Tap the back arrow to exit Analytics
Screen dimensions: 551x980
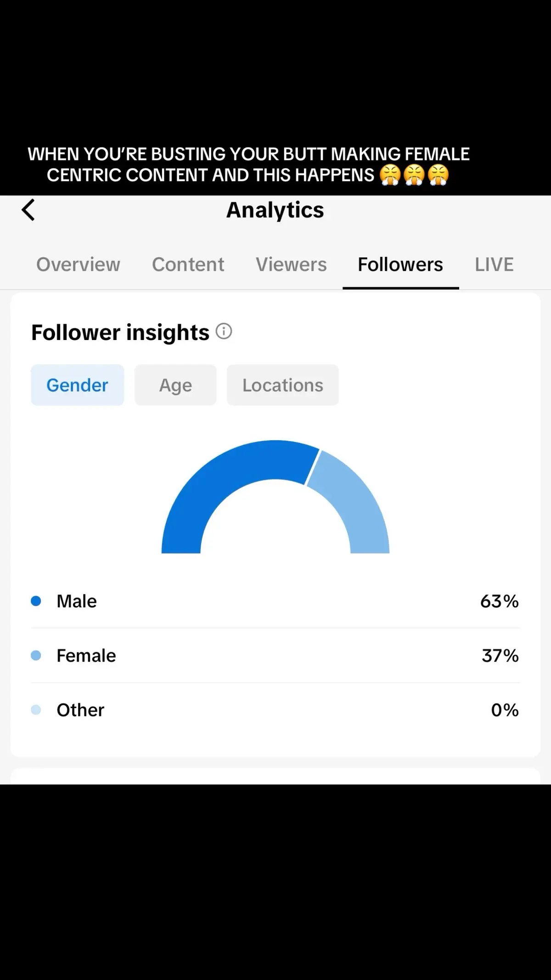point(28,210)
